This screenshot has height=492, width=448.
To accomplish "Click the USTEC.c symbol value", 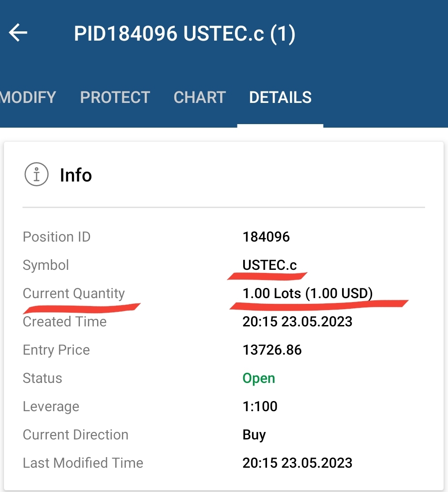I will coord(270,265).
